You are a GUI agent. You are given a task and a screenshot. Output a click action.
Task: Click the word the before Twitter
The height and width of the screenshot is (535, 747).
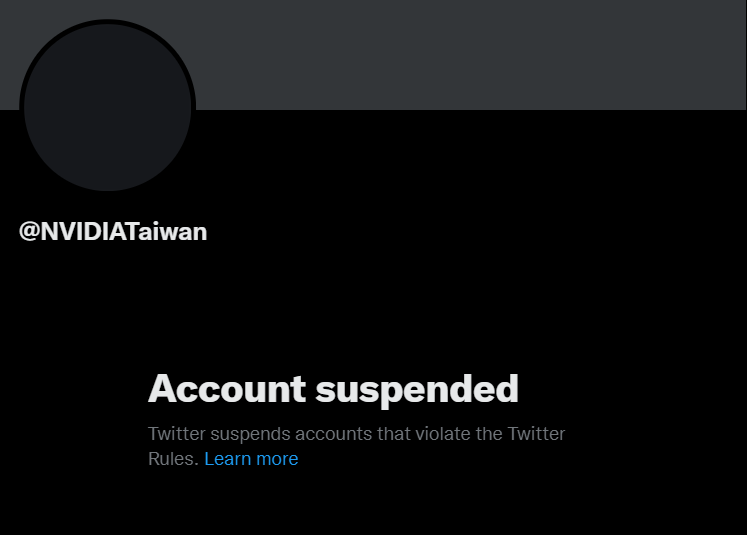pos(489,434)
